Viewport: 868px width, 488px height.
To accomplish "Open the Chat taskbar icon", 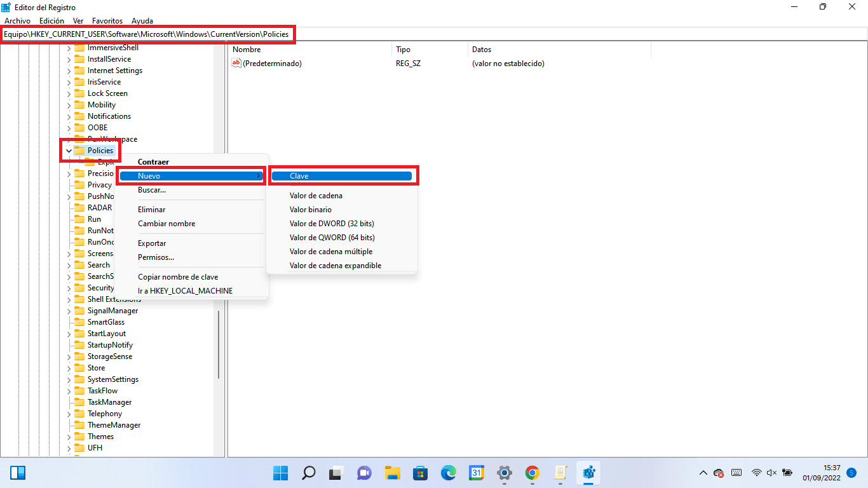I will click(364, 473).
